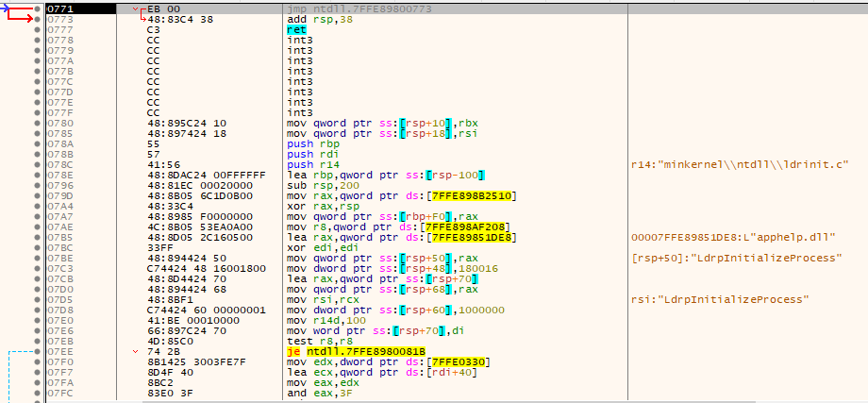Click the 'sub rsp,200' instruction
This screenshot has height=403, width=868.
click(x=322, y=185)
